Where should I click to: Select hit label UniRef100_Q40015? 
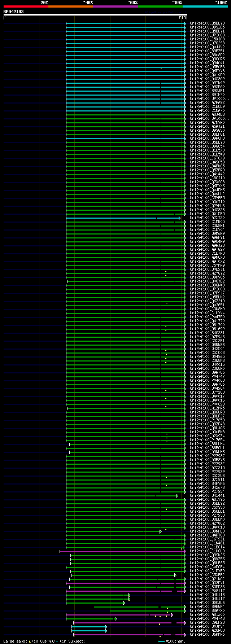(x=207, y=365)
